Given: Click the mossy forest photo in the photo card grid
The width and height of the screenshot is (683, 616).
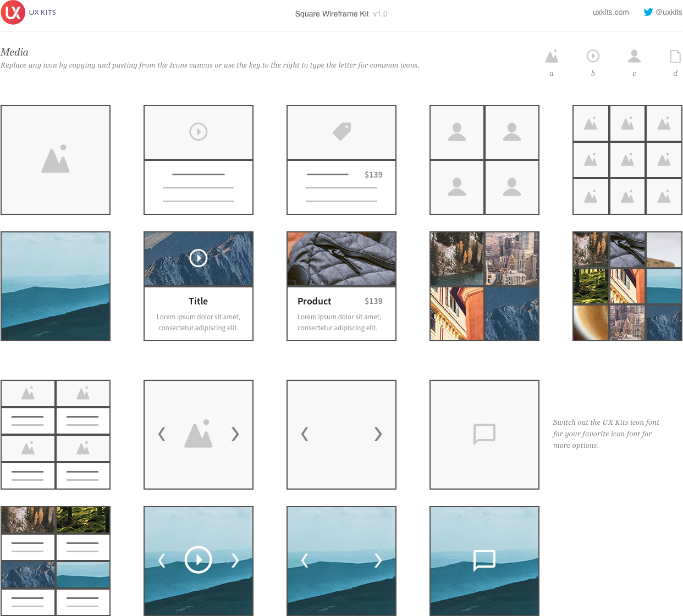Looking at the screenshot, I should point(83,520).
